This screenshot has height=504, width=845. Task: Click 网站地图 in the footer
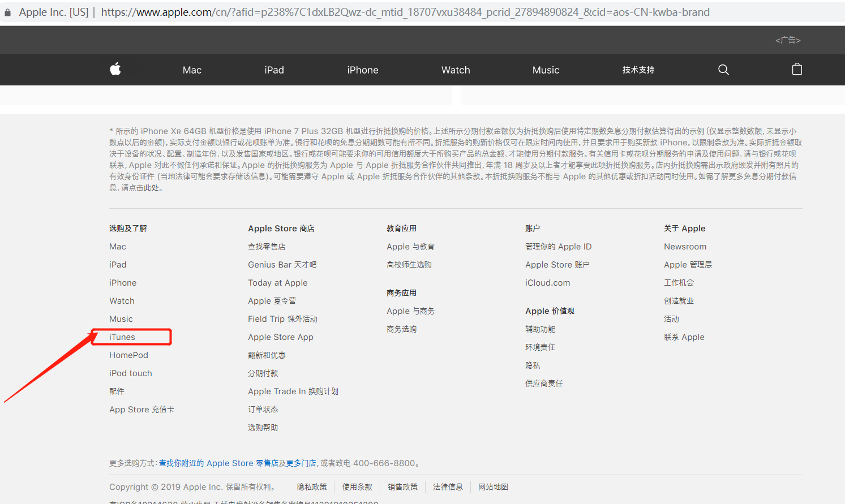coord(493,487)
